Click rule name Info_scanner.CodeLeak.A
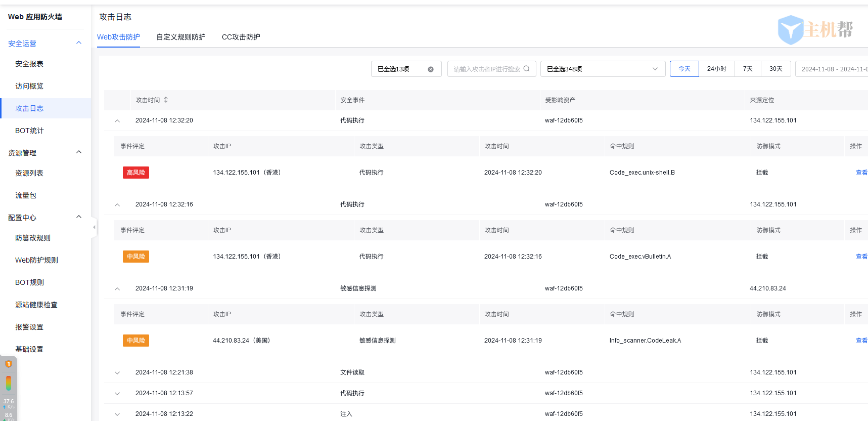This screenshot has width=868, height=421. (645, 341)
